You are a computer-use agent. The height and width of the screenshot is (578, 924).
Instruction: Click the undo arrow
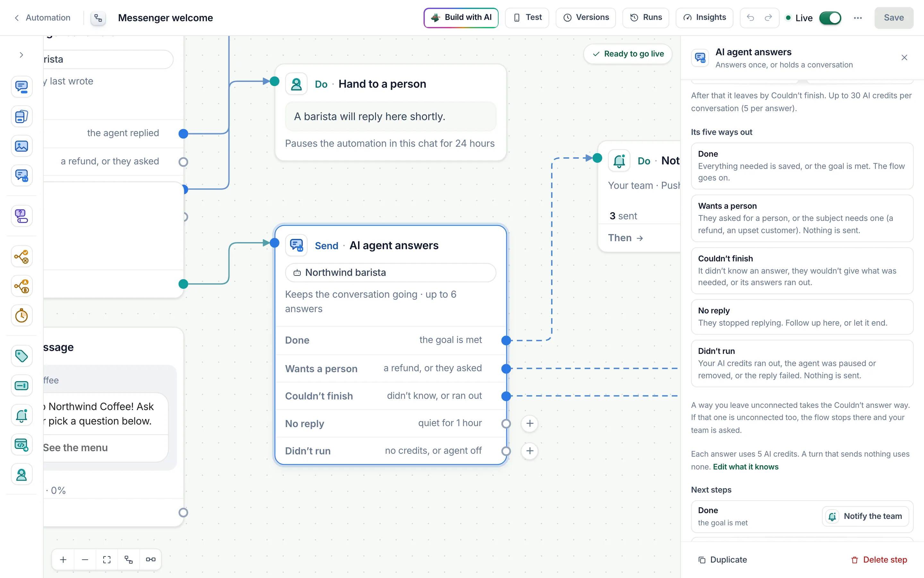(x=750, y=18)
